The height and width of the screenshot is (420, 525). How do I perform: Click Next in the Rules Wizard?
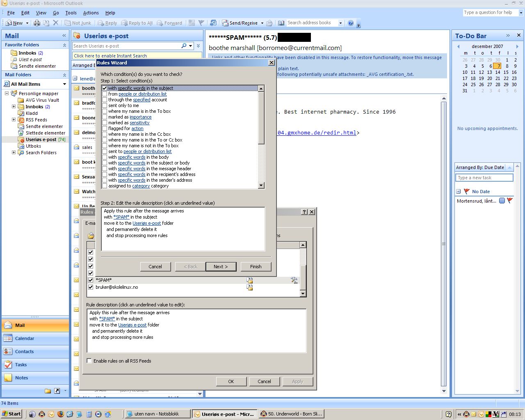point(220,267)
